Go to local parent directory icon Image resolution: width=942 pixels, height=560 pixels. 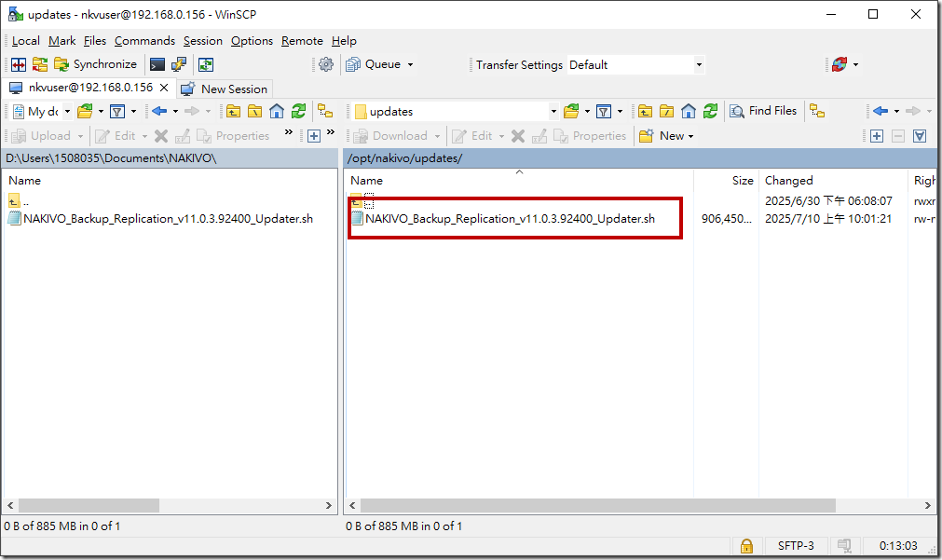click(233, 111)
